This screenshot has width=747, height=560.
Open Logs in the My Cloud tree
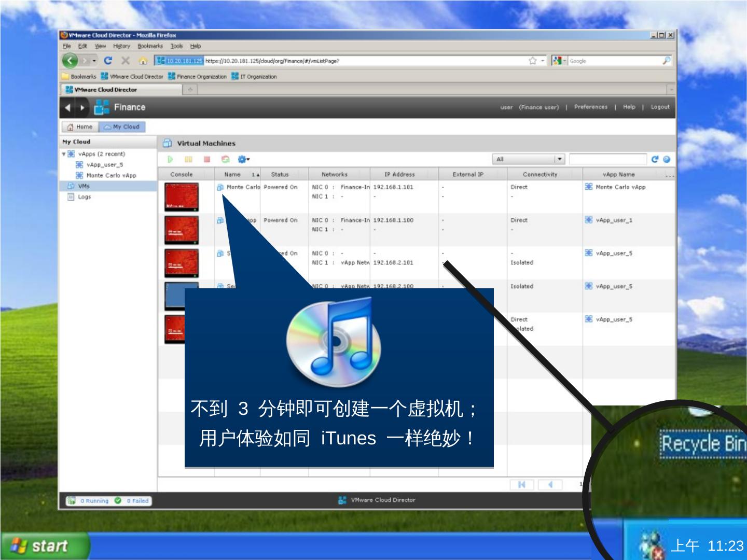84,197
